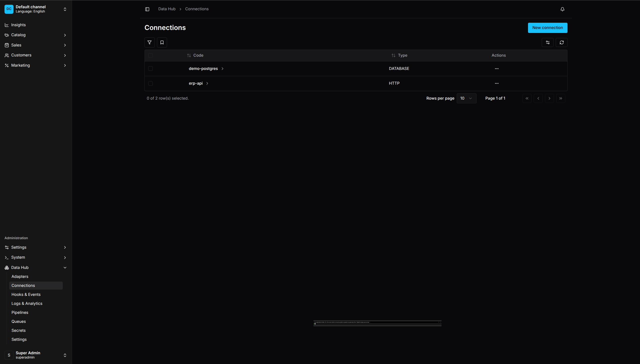Viewport: 640px width, 364px height.
Task: Click the New connection button
Action: pyautogui.click(x=547, y=28)
